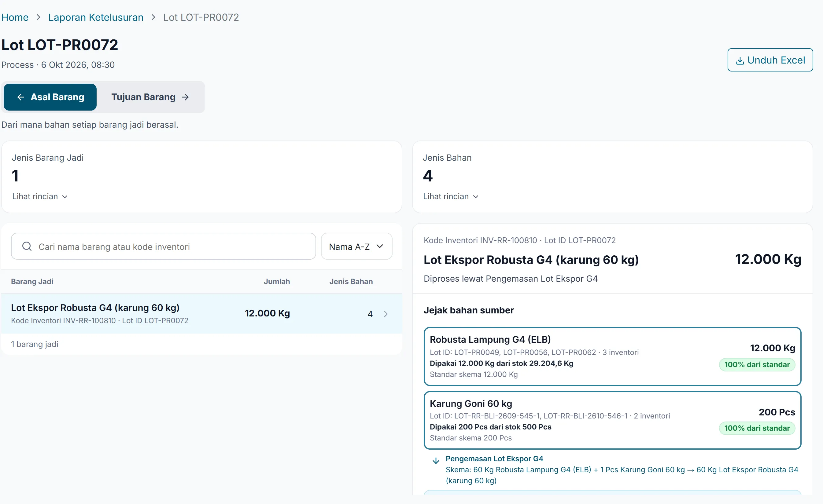Screen dimensions: 823x504
Task: Switch to the Tujuan Barang tab
Action: point(150,97)
